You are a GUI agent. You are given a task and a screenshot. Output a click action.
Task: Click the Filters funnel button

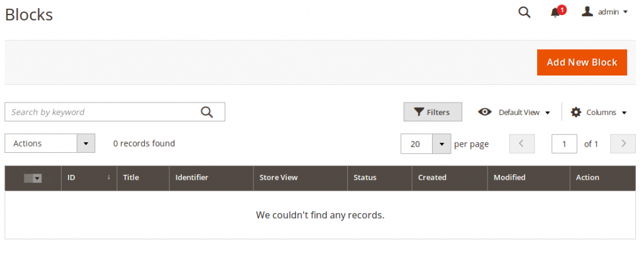(x=433, y=112)
